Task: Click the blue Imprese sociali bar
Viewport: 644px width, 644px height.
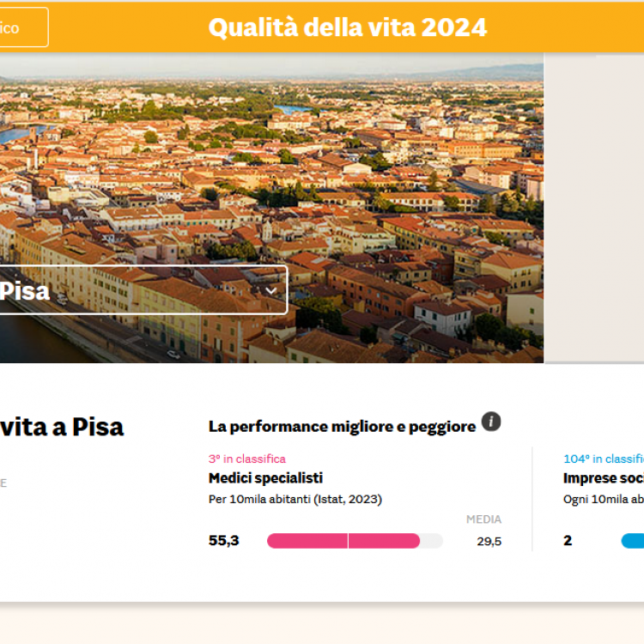Action: [633, 541]
